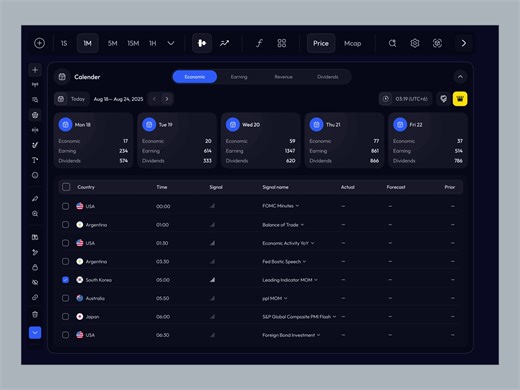
Task: Select the candlestick chart type icon
Action: click(x=202, y=43)
